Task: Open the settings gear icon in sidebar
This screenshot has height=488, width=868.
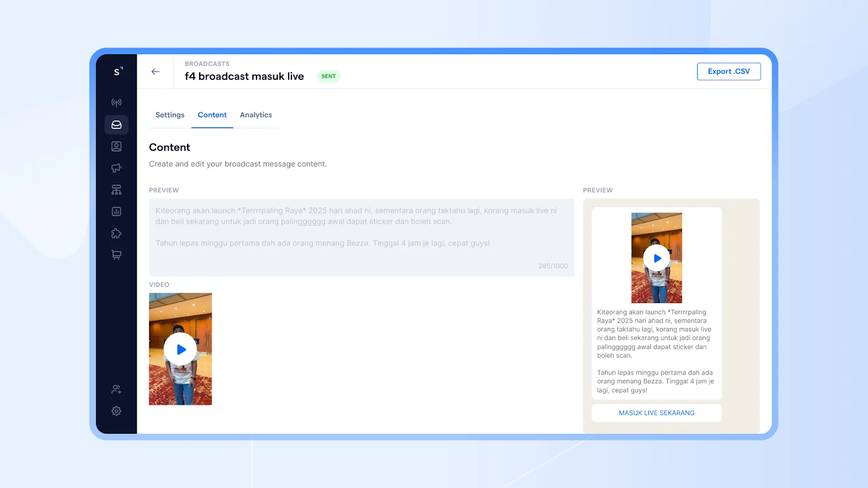Action: [x=117, y=411]
